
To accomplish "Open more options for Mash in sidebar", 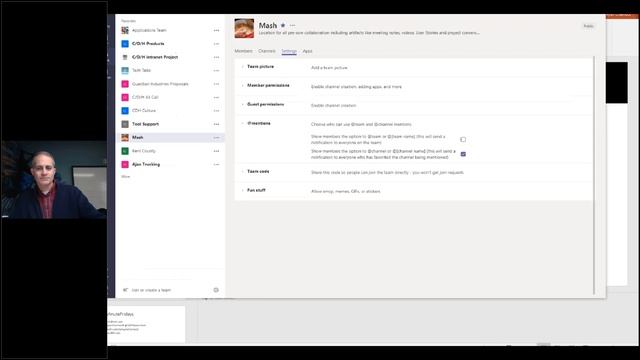I will pyautogui.click(x=216, y=138).
